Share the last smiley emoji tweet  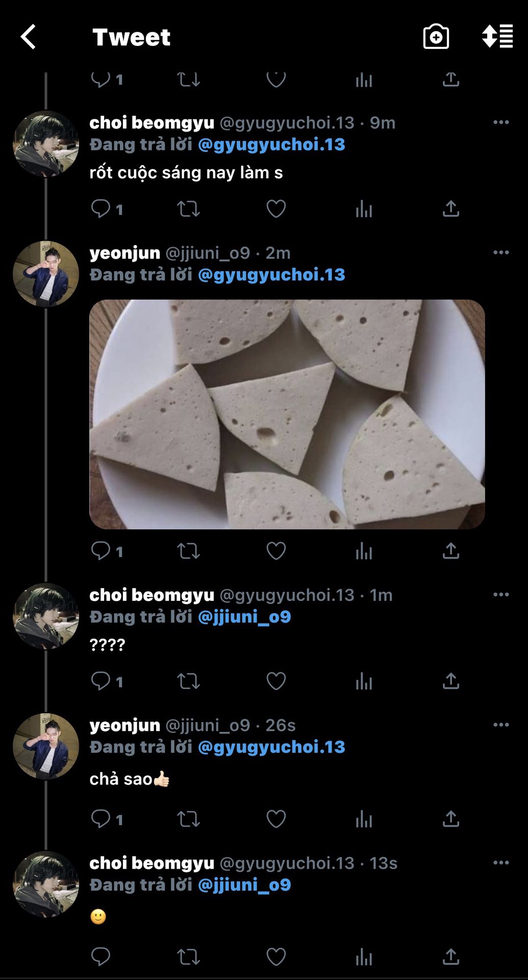[451, 957]
